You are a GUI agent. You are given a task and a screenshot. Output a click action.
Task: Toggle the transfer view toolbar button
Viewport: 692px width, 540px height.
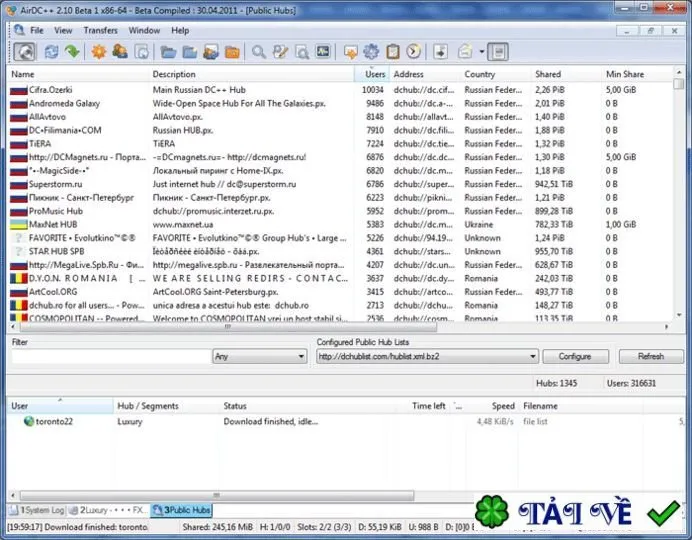[x=499, y=52]
